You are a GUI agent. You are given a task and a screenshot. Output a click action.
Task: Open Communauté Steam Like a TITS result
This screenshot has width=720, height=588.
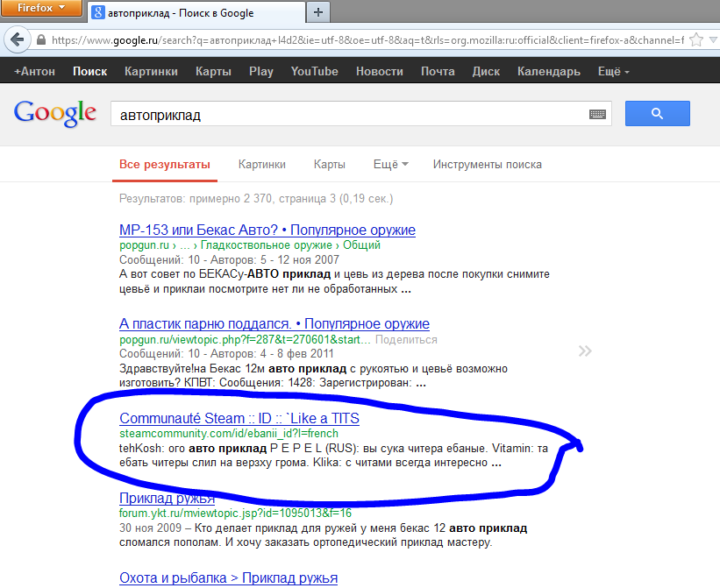coord(239,418)
